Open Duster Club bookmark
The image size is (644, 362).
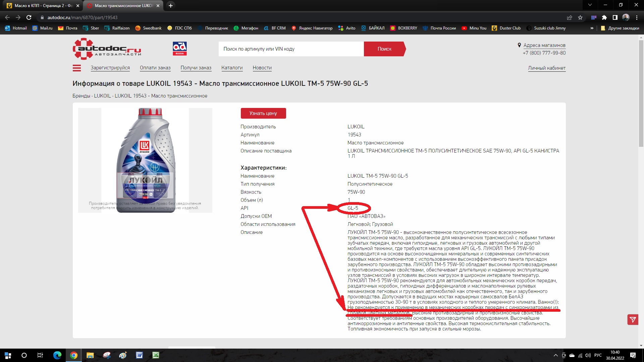point(506,28)
